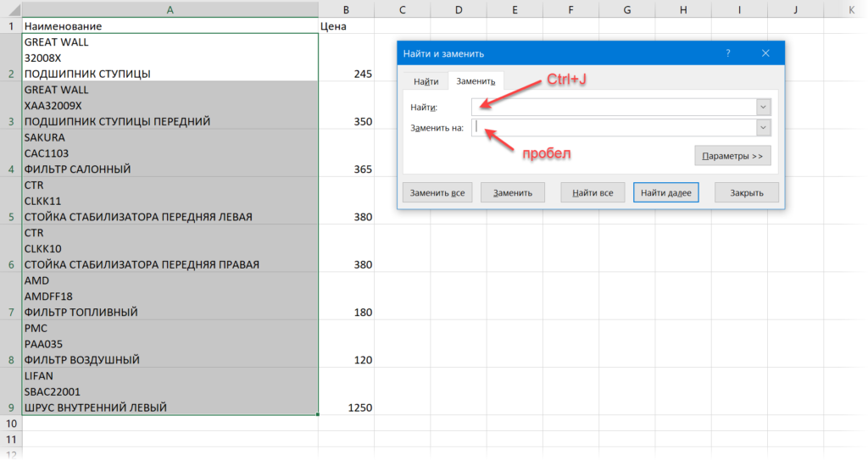Close the Найти и заменить dialog
The image size is (868, 460).
point(765,53)
